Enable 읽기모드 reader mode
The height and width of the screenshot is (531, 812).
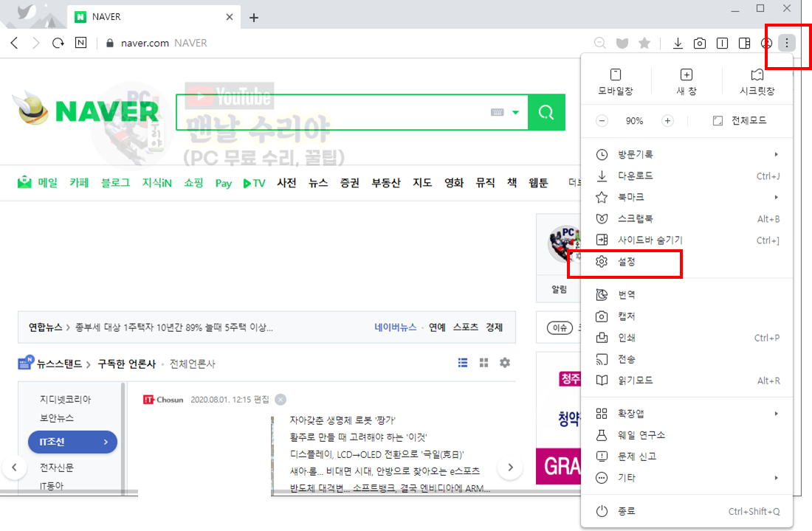pyautogui.click(x=687, y=381)
